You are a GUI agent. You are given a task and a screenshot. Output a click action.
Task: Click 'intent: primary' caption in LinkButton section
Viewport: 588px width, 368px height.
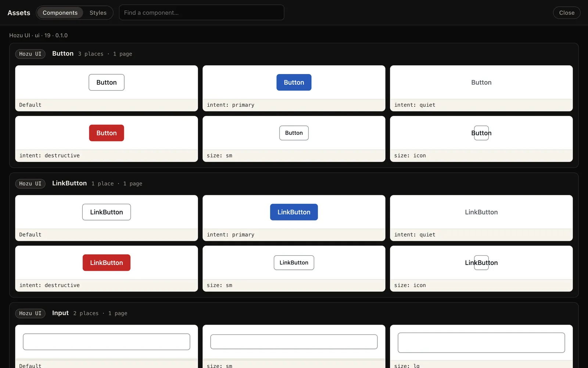[230, 235]
